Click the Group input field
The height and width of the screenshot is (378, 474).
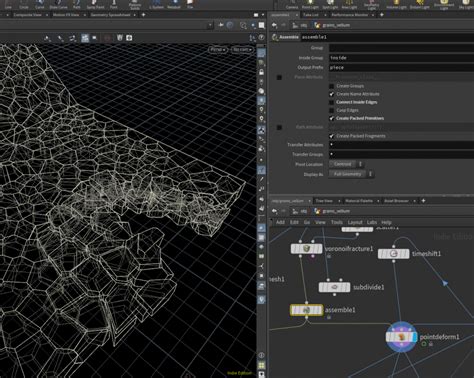click(x=401, y=48)
